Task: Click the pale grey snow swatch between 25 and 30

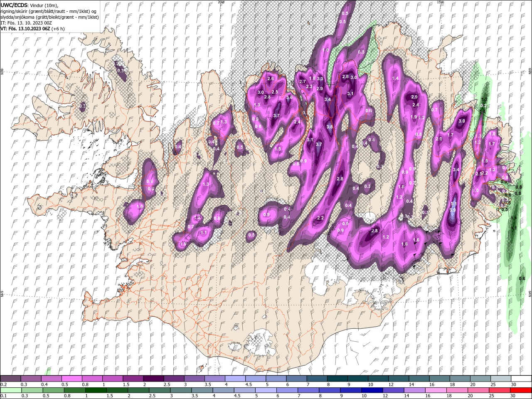Action: click(500, 379)
